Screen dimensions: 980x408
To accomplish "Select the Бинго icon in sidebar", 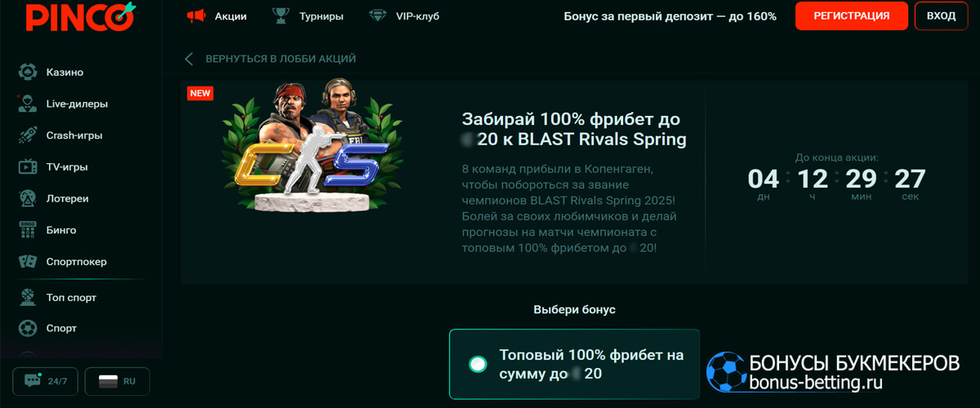I will point(28,230).
